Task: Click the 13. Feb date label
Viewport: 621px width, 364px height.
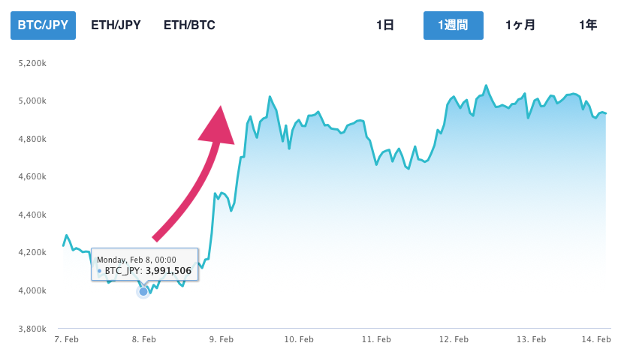Action: point(531,339)
